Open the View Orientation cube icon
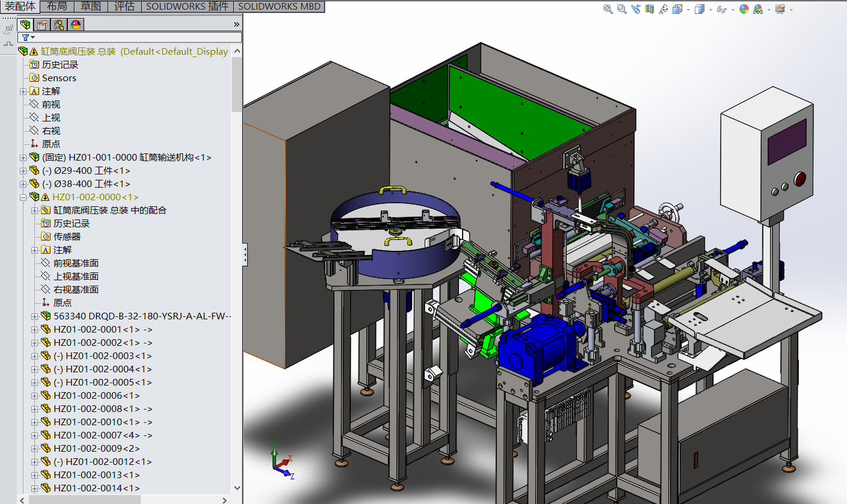The width and height of the screenshot is (847, 504). (x=677, y=9)
